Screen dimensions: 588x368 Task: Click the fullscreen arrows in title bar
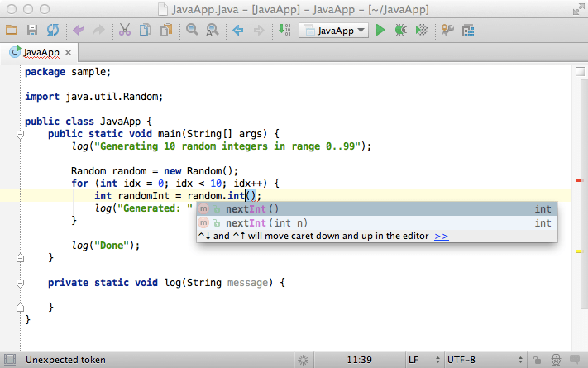point(579,9)
